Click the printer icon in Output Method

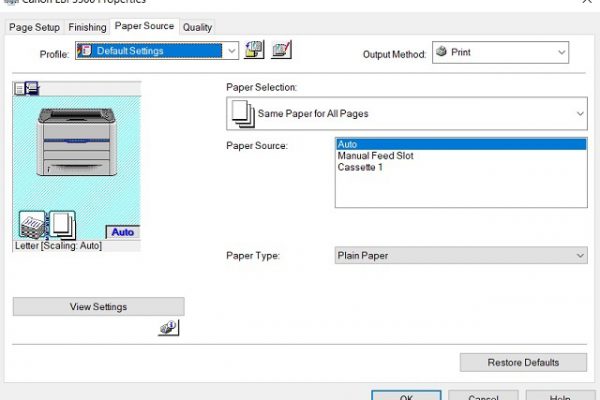click(x=440, y=51)
